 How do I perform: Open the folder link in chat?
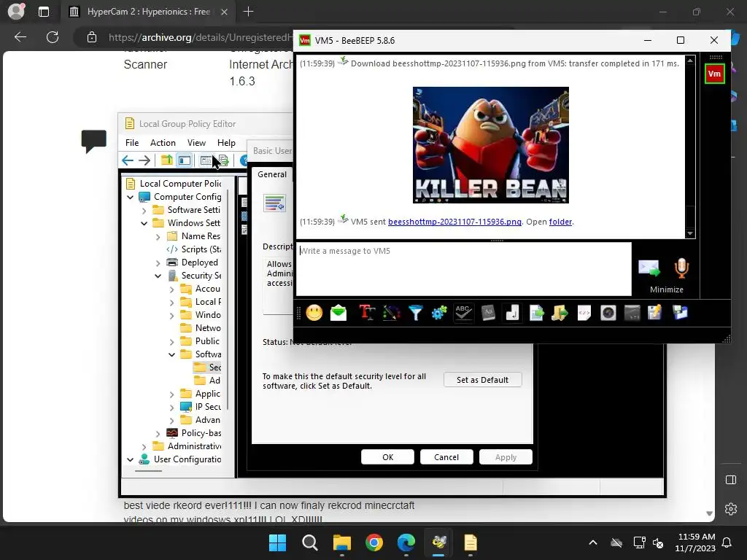[x=560, y=222]
